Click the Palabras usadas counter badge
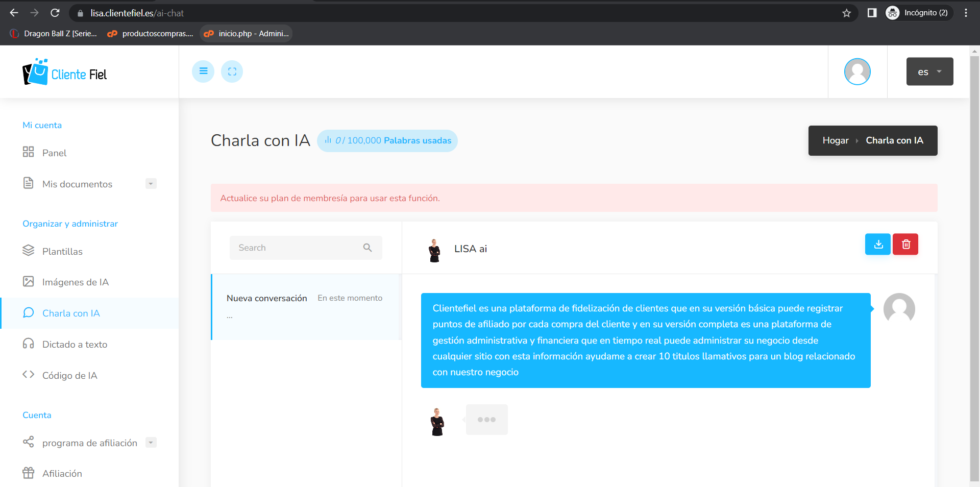The width and height of the screenshot is (980, 487). click(387, 141)
